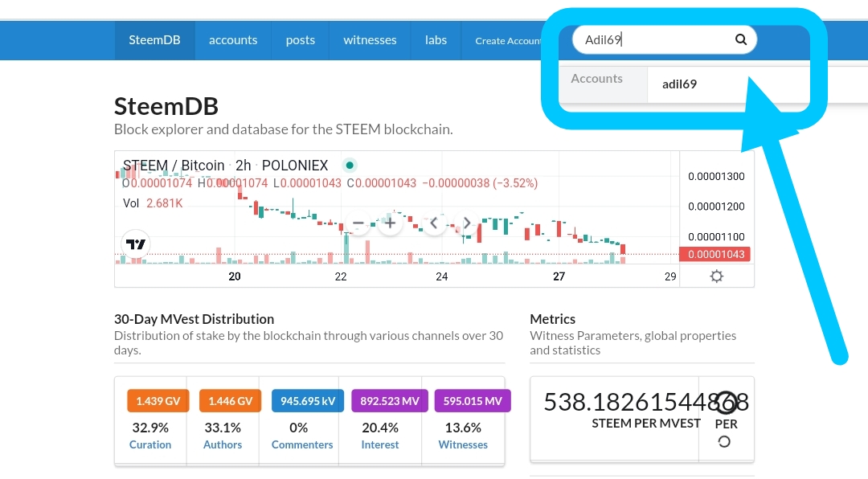Click the 892.523 MV purple badge

[390, 401]
